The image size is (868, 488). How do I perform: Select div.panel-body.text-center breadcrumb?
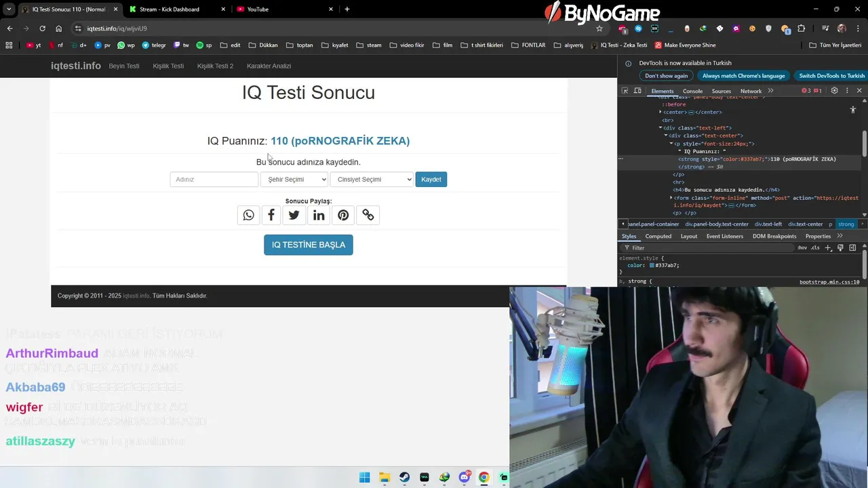pyautogui.click(x=716, y=224)
